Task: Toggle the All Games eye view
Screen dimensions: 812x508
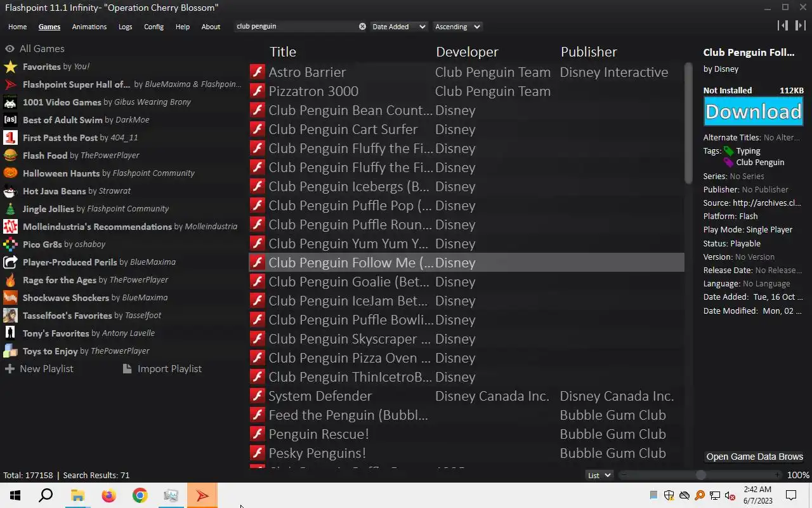Action: (x=10, y=49)
